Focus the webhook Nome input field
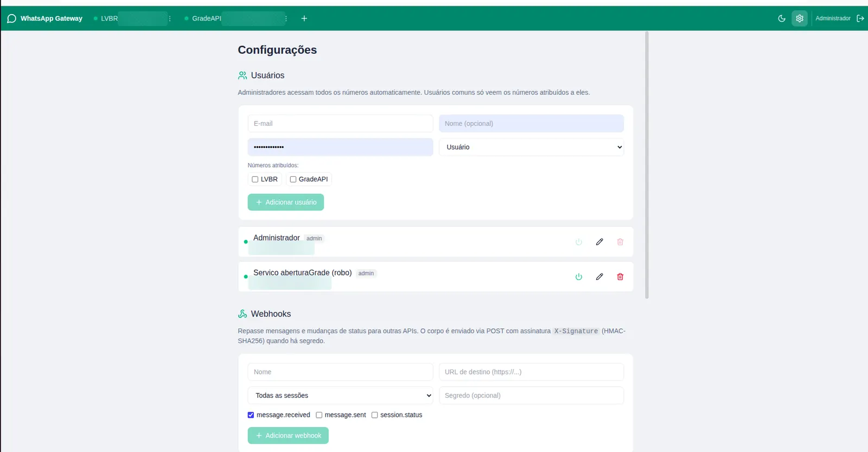Screen dimensions: 868x452 click(340, 372)
